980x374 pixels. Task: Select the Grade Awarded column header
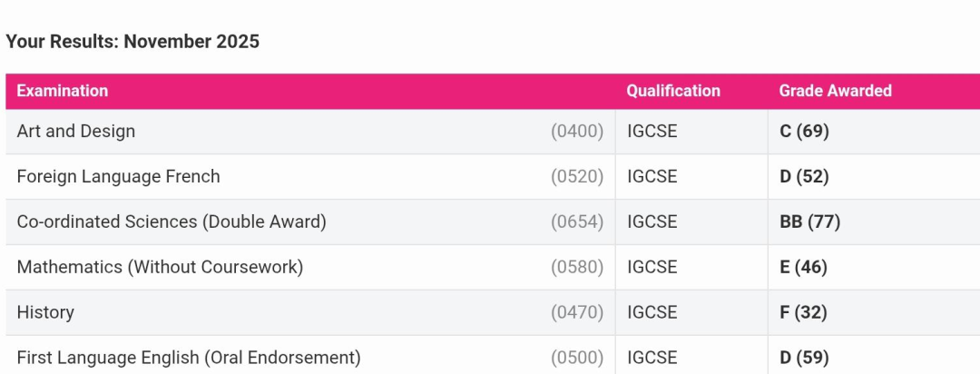click(x=835, y=91)
